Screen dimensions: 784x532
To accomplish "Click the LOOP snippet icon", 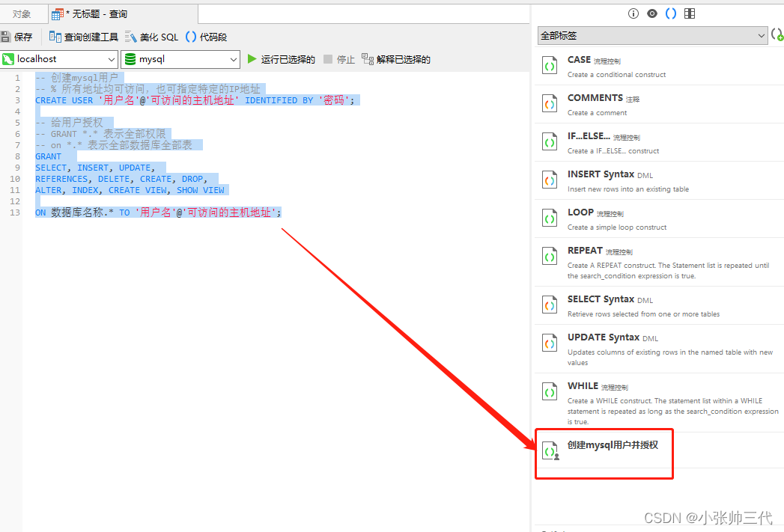I will [x=550, y=218].
